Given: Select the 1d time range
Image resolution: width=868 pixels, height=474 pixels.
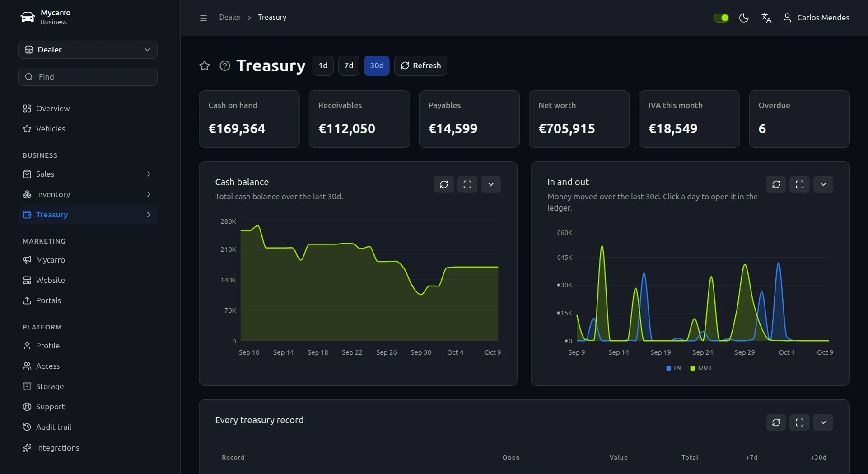Looking at the screenshot, I should (x=323, y=66).
